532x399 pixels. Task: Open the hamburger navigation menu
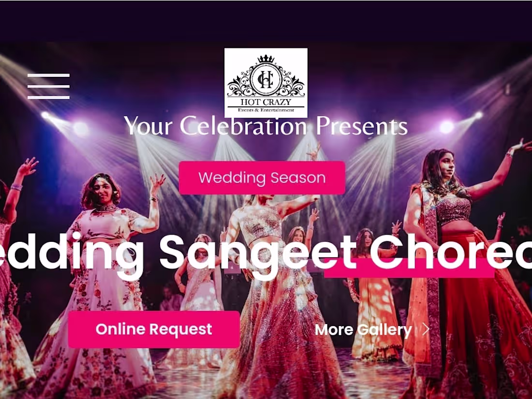click(x=48, y=86)
